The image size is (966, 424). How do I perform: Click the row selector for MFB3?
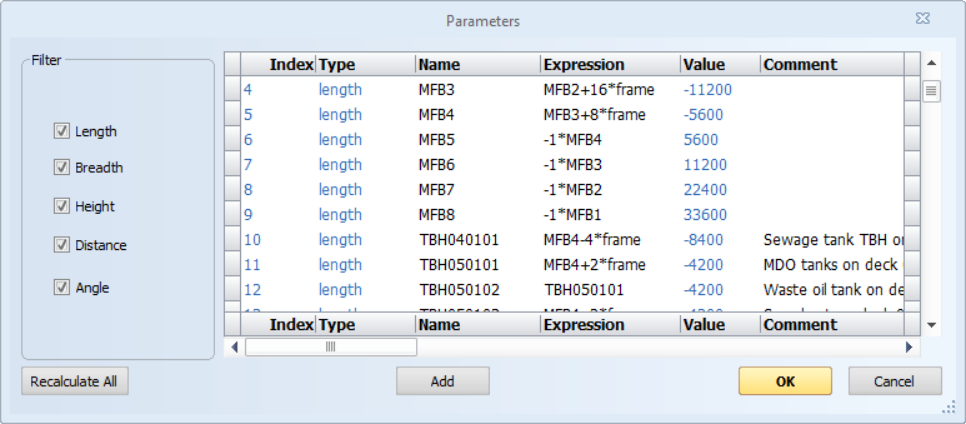(x=232, y=90)
